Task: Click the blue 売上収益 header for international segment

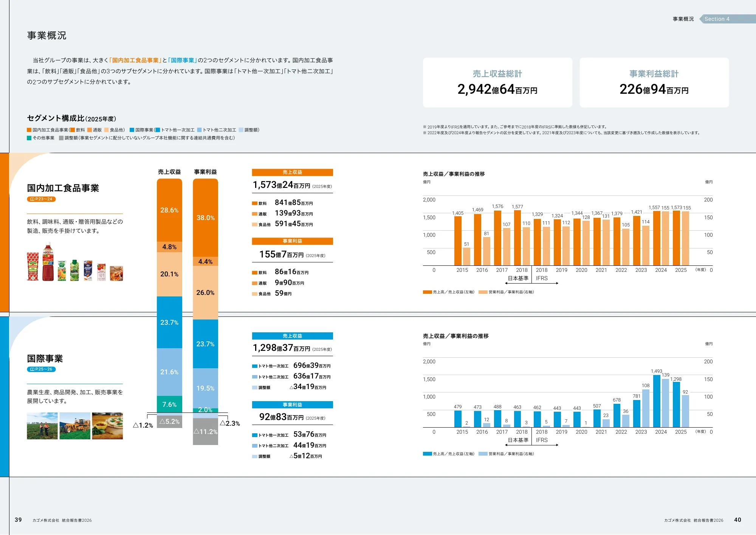Action: 293,336
